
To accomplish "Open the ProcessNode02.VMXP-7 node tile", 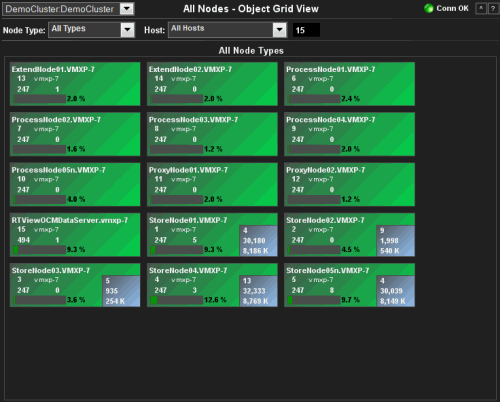I will pos(75,134).
